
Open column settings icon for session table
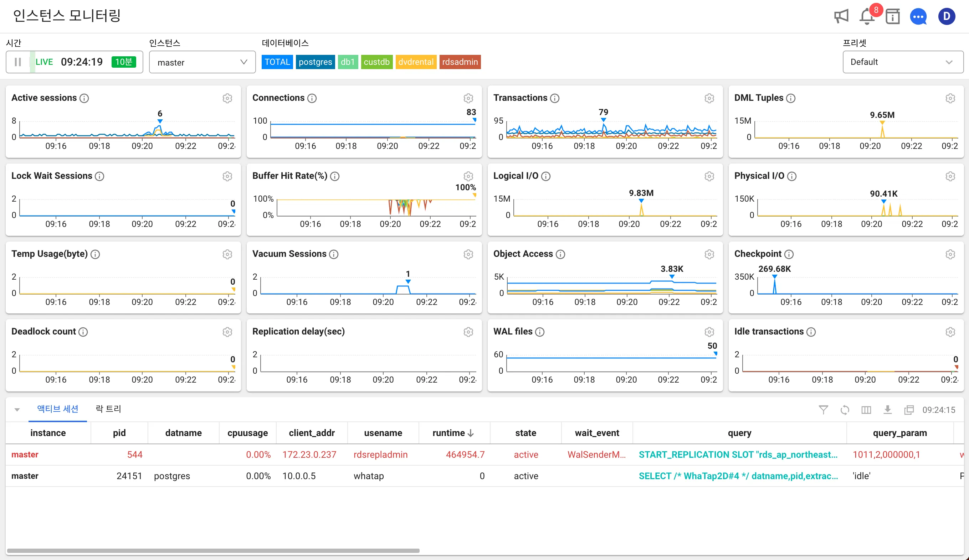(x=866, y=410)
